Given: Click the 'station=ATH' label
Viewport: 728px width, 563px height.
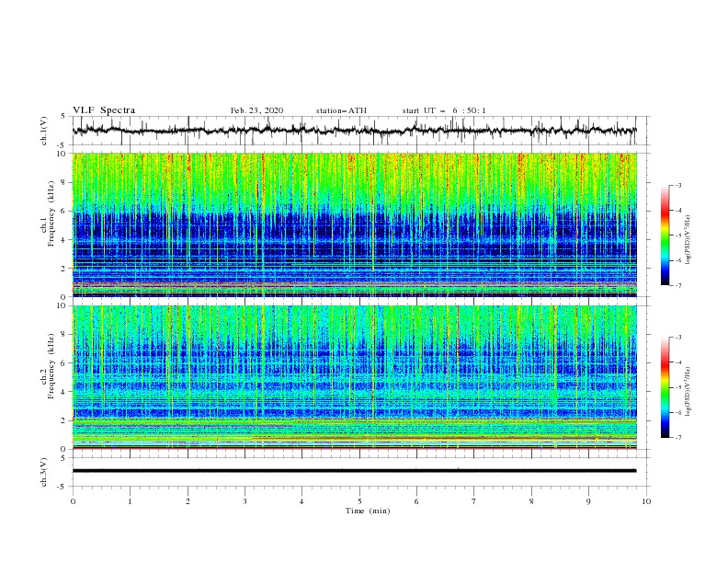Looking at the screenshot, I should click(x=341, y=110).
